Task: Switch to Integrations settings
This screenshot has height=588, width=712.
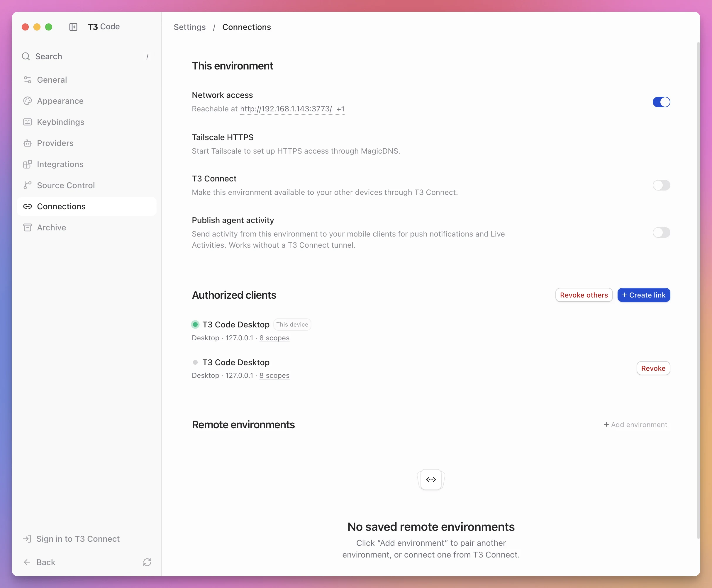Action: pos(87,164)
